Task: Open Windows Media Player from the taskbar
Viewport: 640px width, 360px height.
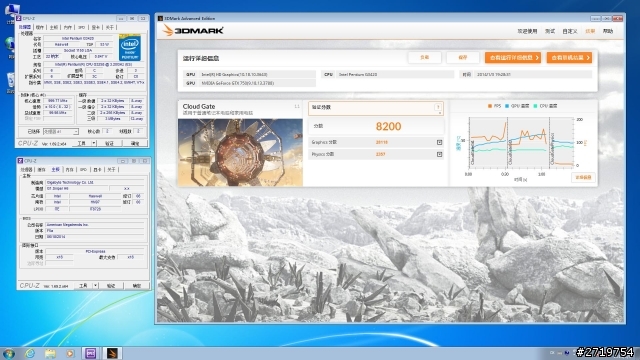Action: click(x=70, y=353)
